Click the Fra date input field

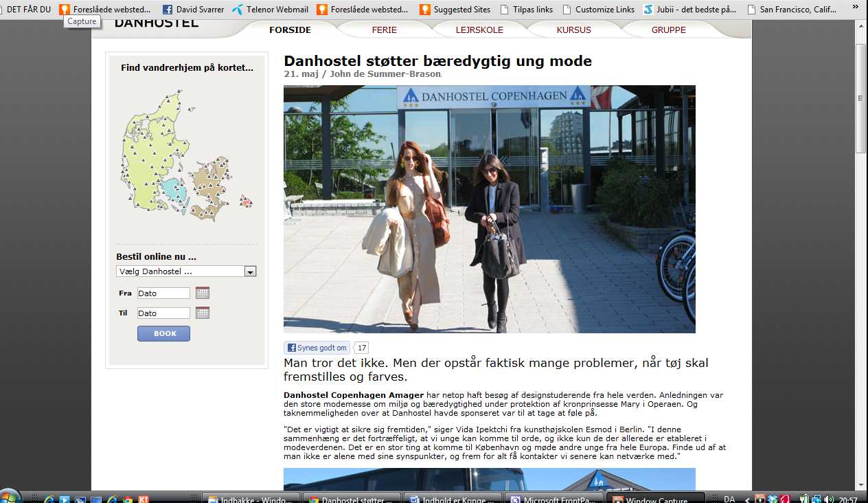pyautogui.click(x=163, y=293)
